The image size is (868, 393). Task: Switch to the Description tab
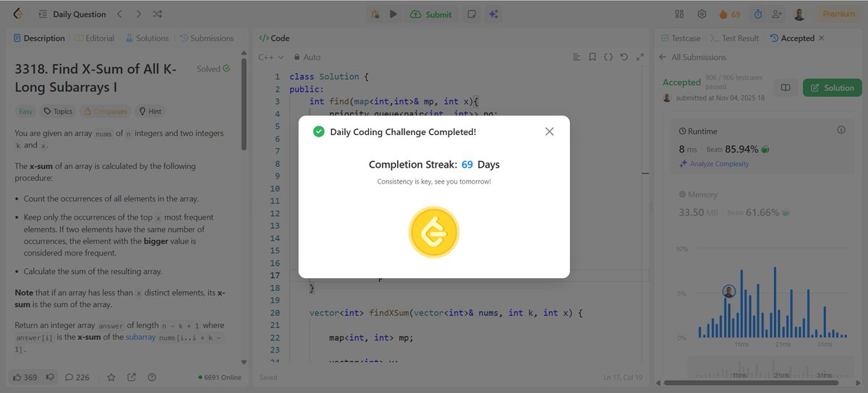[39, 38]
